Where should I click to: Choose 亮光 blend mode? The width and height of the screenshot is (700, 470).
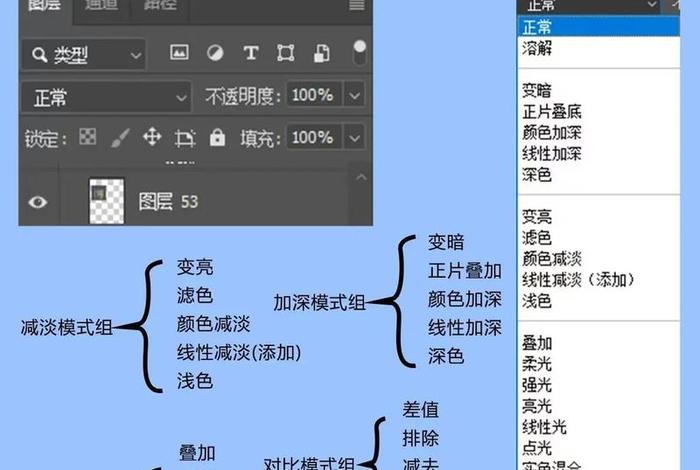tap(537, 406)
